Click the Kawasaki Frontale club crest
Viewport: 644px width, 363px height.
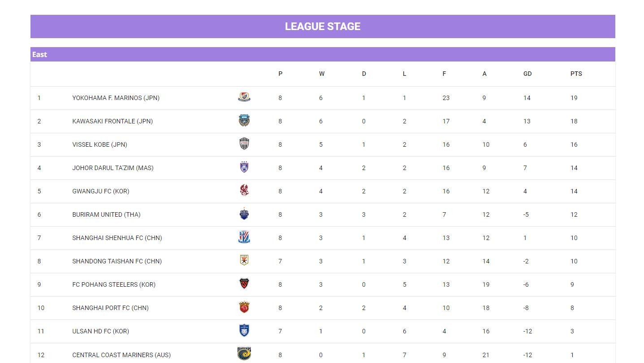coord(244,121)
